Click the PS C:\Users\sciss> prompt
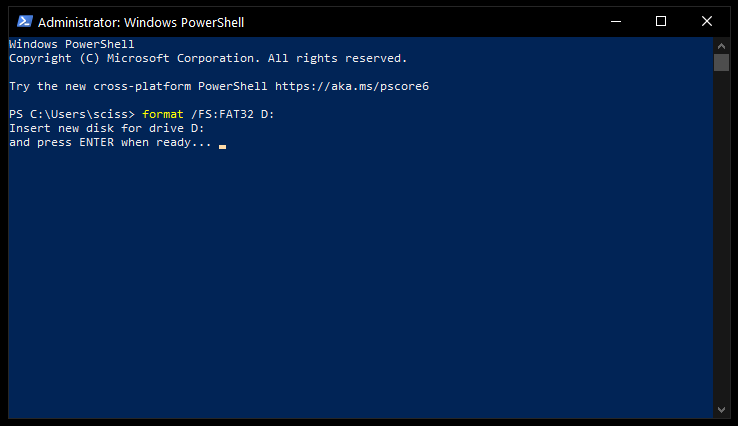Screen dimensions: 738x426 72,114
